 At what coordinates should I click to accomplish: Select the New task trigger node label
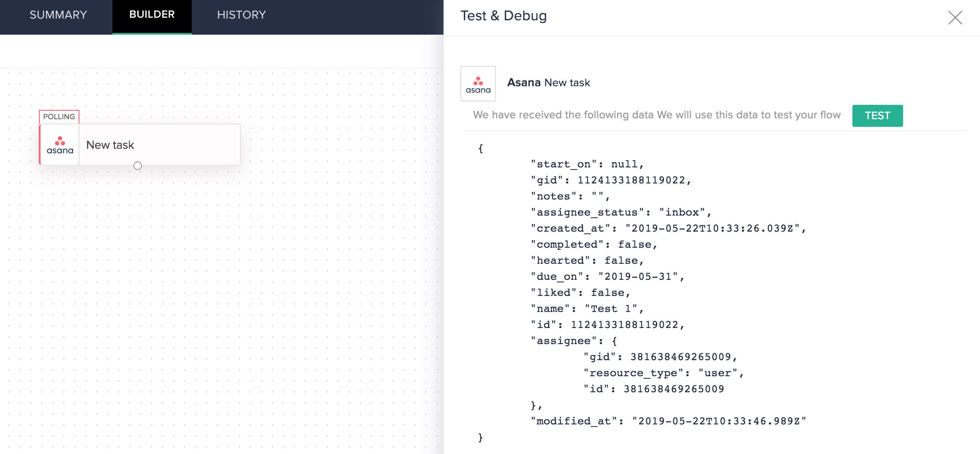110,145
